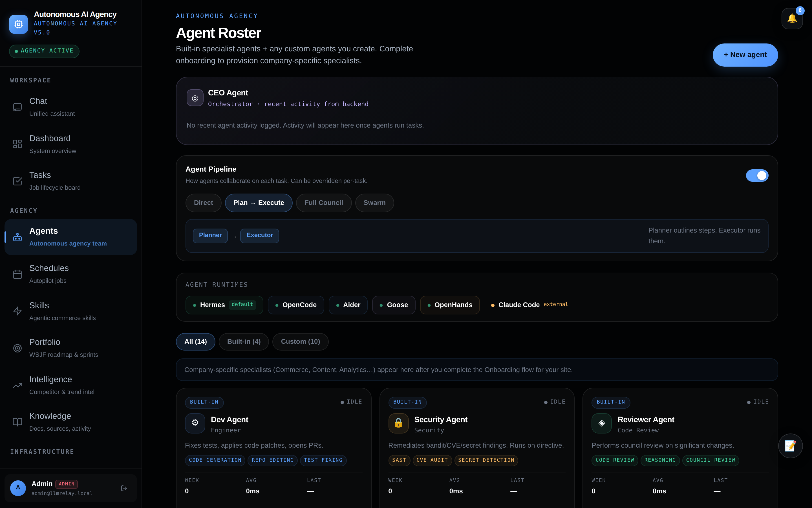The image size is (812, 508).
Task: Click admin@llmrelay.local email text
Action: click(62, 494)
